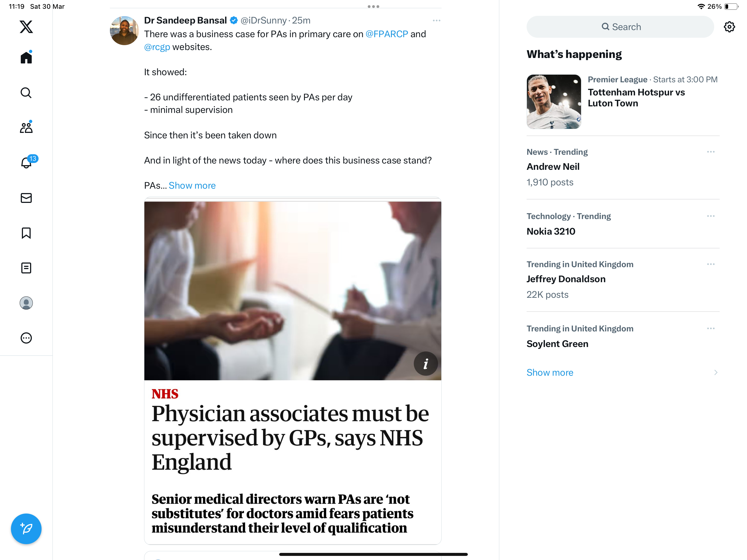This screenshot has height=560, width=747.
Task: Open the Explore search icon in sidebar
Action: (26, 92)
